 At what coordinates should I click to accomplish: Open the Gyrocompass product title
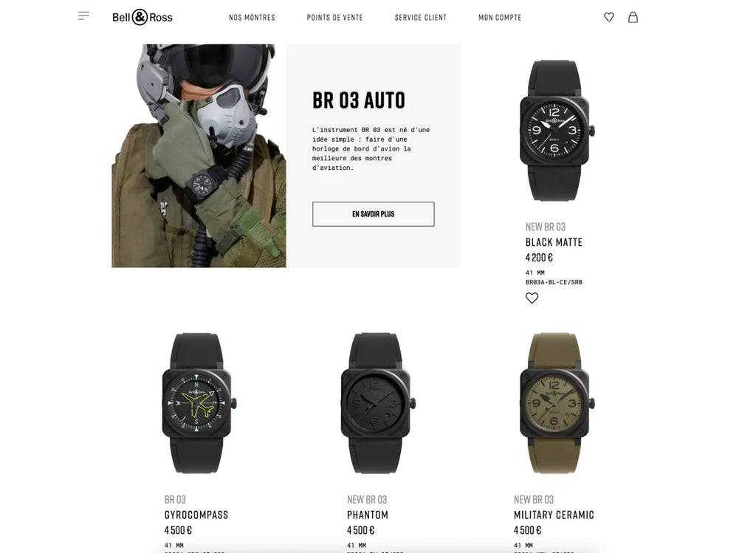point(196,515)
